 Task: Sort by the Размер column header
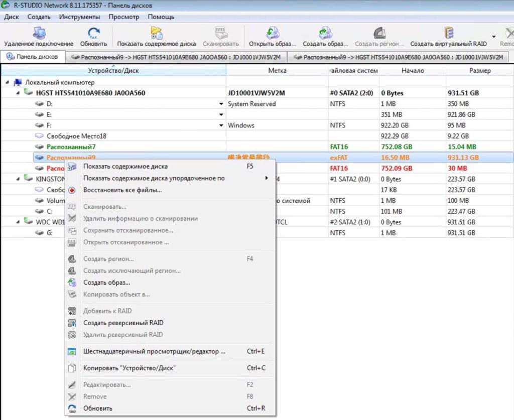[x=480, y=70]
